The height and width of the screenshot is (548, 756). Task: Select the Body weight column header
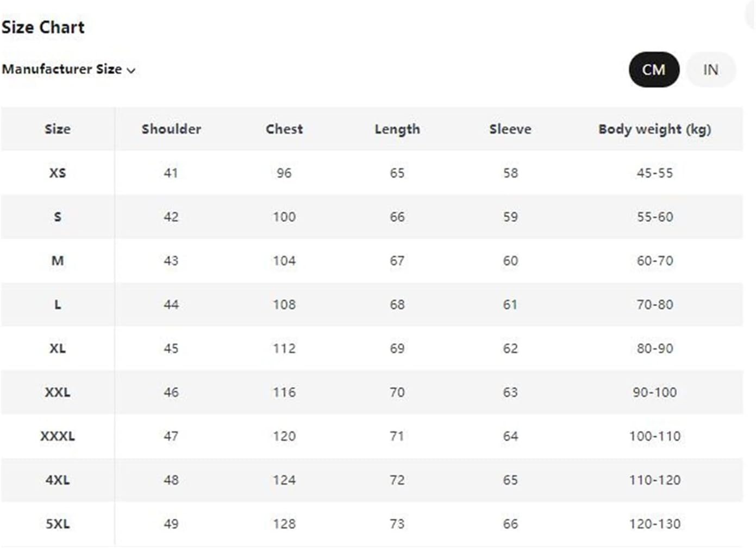[655, 129]
